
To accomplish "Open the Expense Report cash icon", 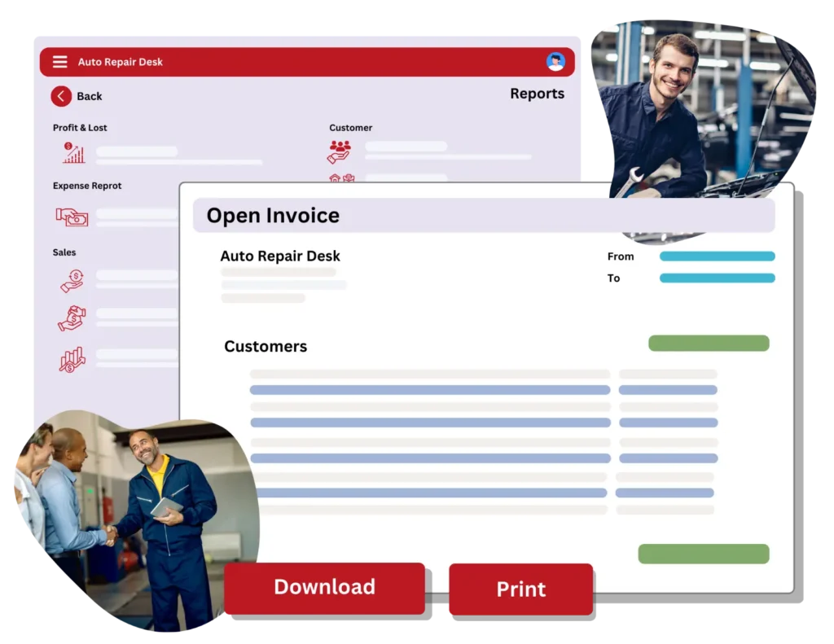I will (x=72, y=217).
